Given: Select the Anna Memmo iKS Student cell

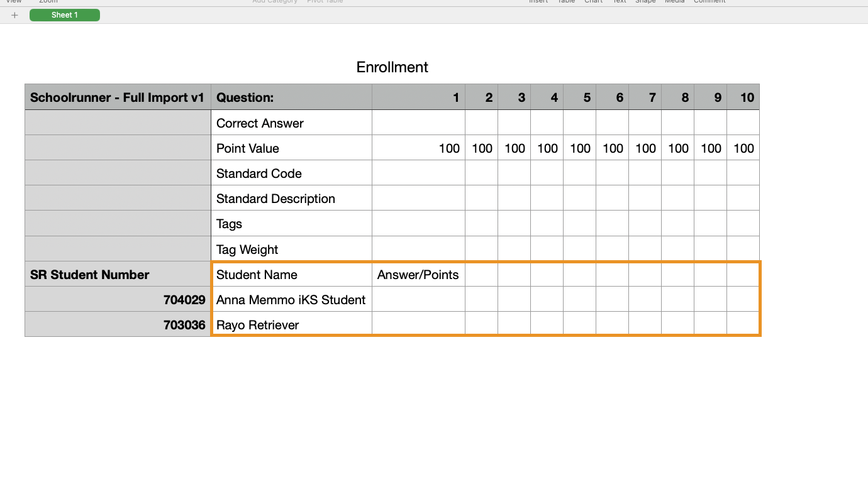Looking at the screenshot, I should [292, 299].
